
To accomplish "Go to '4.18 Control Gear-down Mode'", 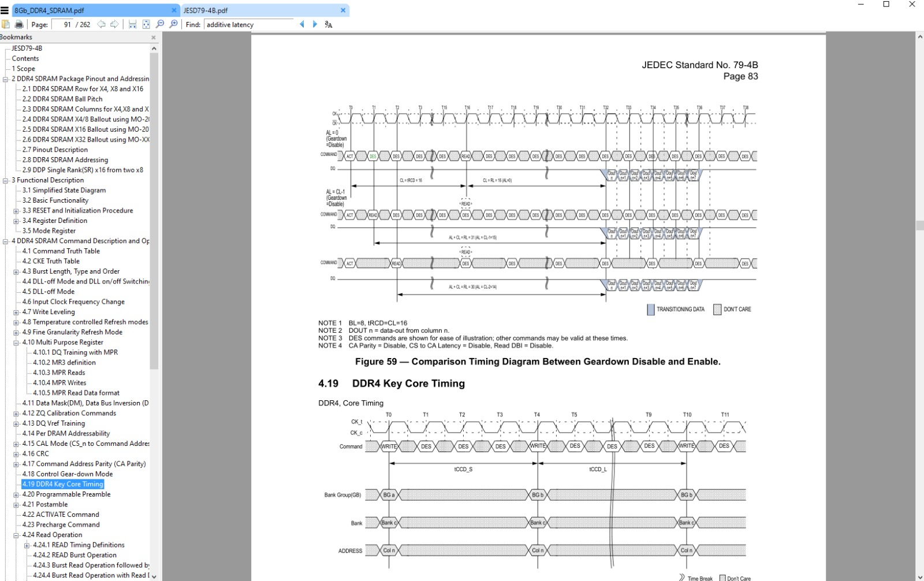I will [68, 474].
